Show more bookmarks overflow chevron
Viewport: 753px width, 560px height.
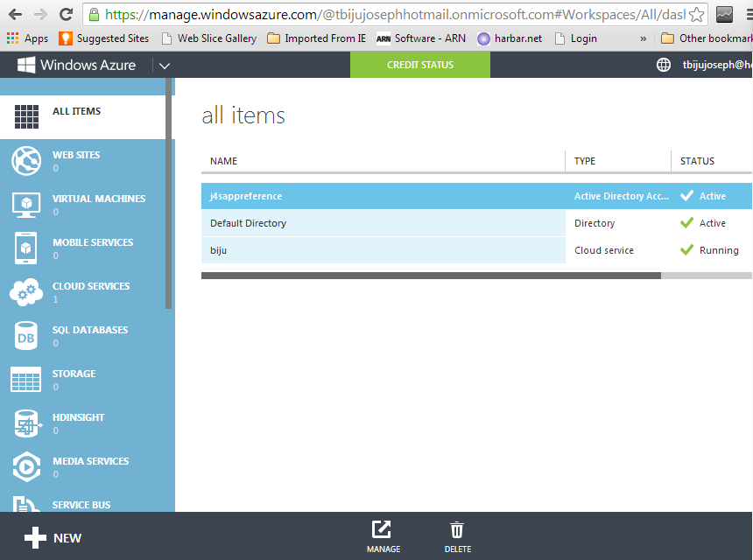point(643,38)
